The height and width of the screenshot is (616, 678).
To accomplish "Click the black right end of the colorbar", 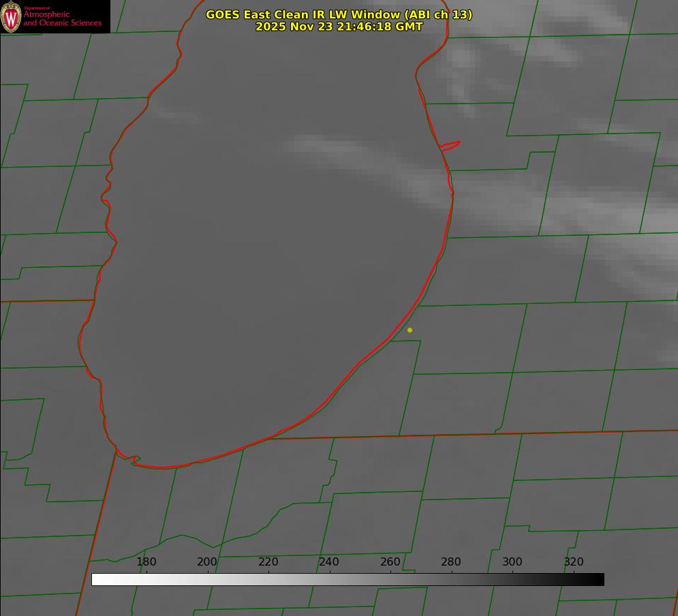I will (597, 579).
